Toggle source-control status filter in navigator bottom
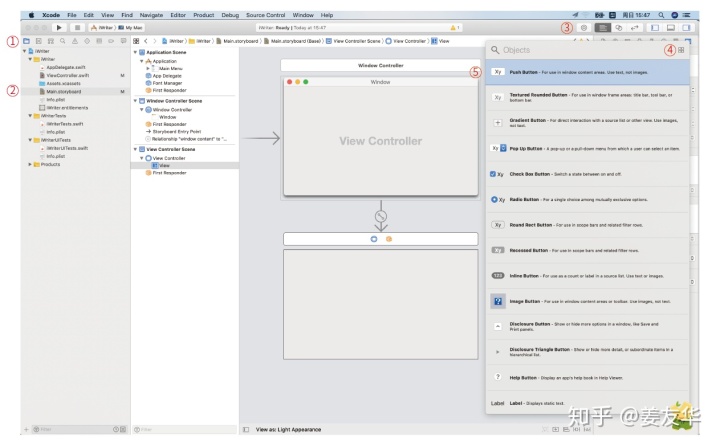 123,429
